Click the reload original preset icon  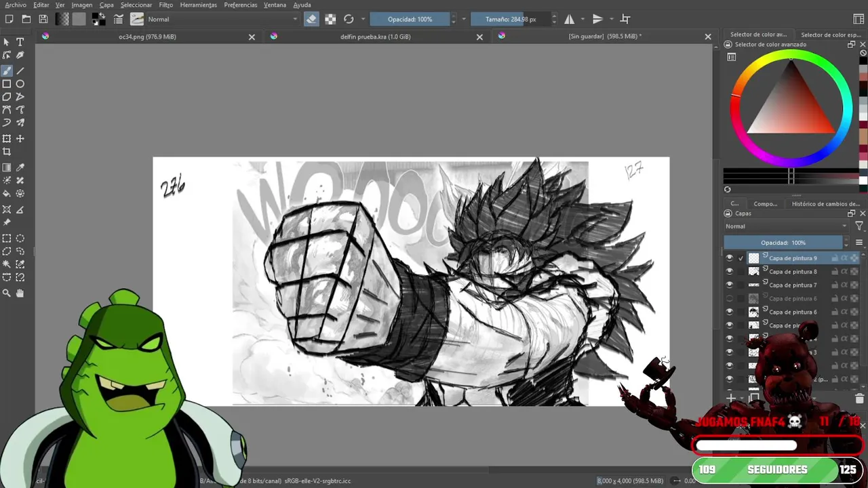click(349, 19)
